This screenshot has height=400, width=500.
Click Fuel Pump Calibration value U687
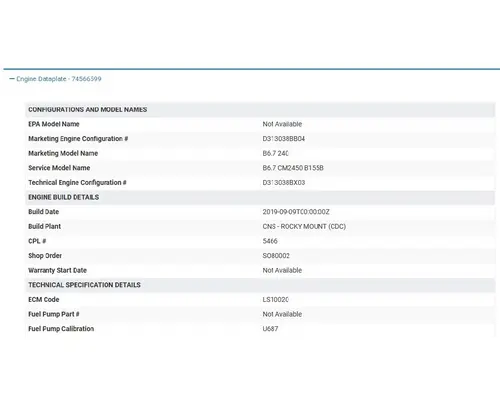click(270, 329)
